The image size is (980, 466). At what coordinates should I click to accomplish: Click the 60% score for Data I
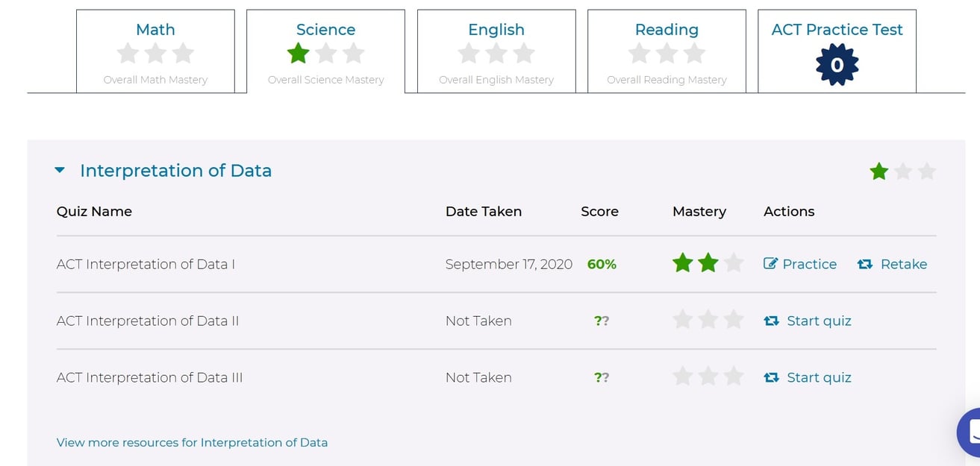[x=602, y=263]
